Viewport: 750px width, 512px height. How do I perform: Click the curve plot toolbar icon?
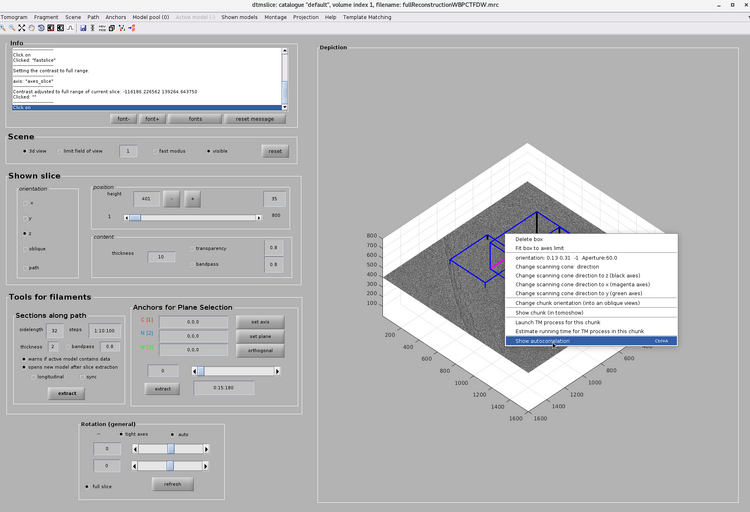tap(70, 28)
